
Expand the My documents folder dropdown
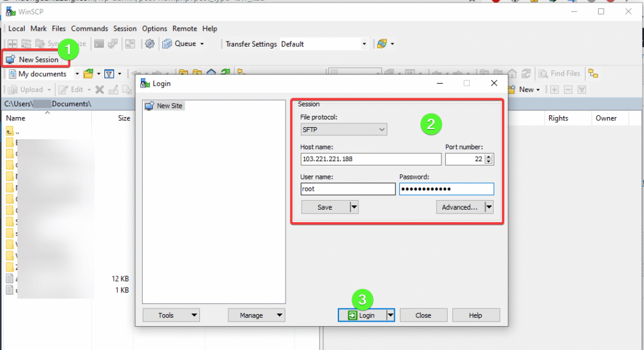77,74
